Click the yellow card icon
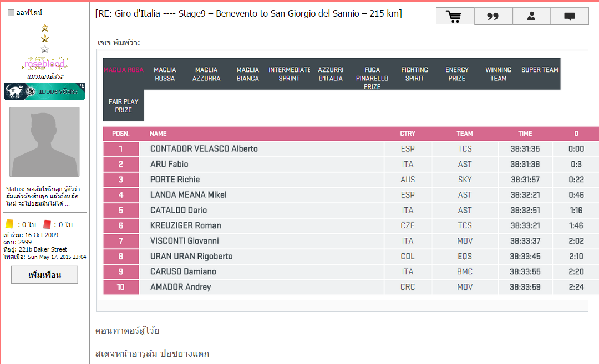This screenshot has width=599, height=364. tap(9, 224)
